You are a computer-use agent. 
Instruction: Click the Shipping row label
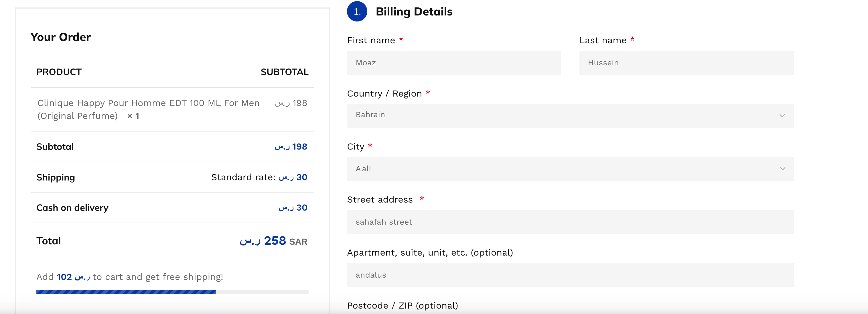point(56,177)
